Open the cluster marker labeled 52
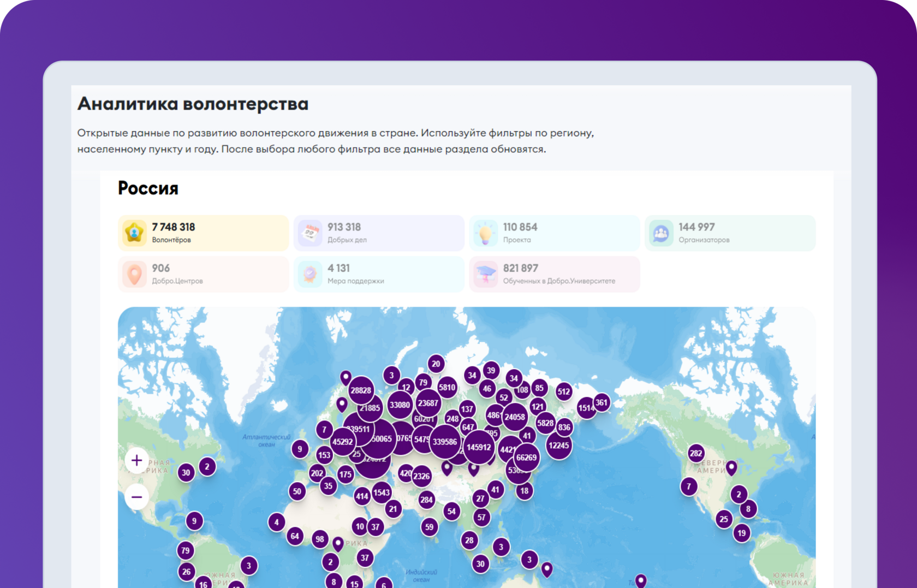The width and height of the screenshot is (917, 588). pos(504,397)
